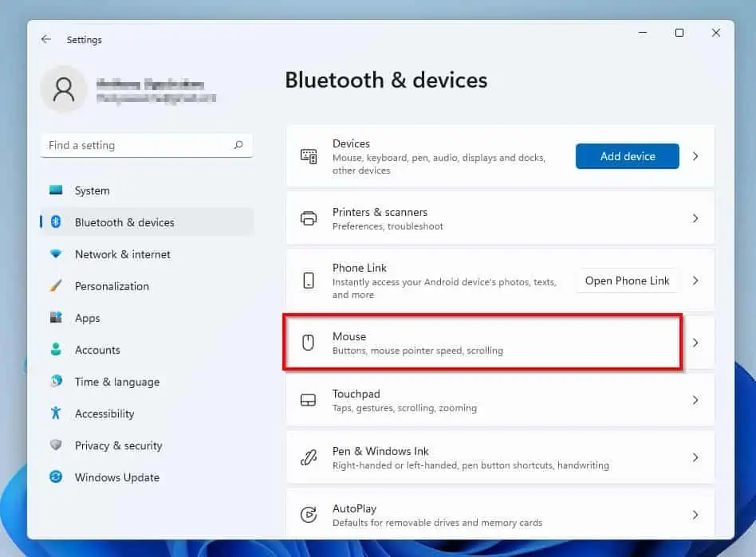Expand Pen & Windows Ink chevron
Screen dimensions: 756x557
(695, 457)
